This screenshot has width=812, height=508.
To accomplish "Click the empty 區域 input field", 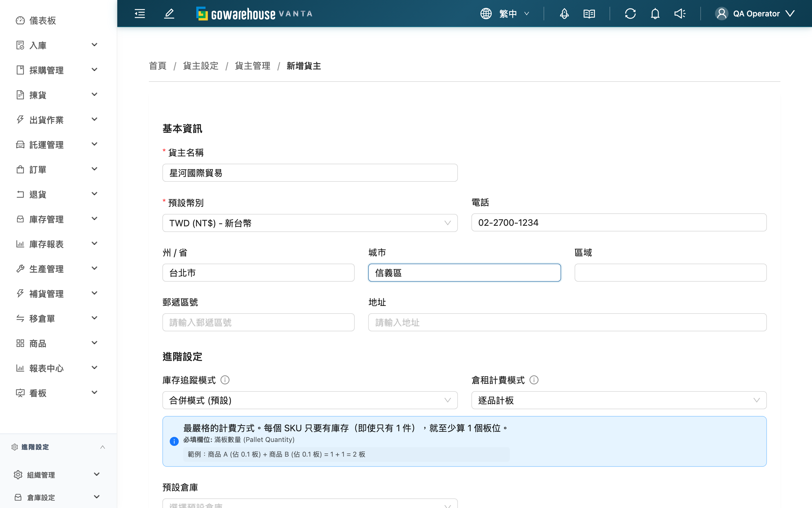I will point(670,272).
